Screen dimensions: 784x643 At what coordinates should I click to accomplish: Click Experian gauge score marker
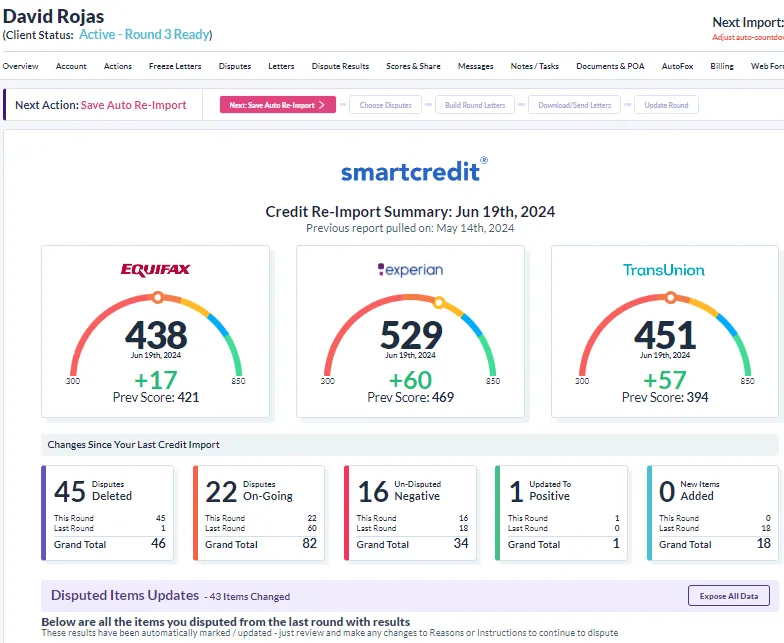coord(438,302)
